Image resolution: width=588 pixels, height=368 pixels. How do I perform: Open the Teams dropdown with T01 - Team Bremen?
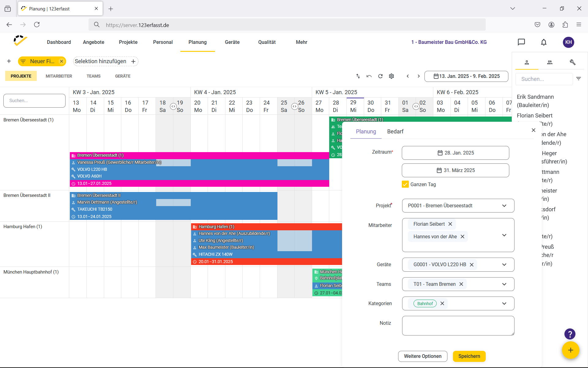coord(504,284)
